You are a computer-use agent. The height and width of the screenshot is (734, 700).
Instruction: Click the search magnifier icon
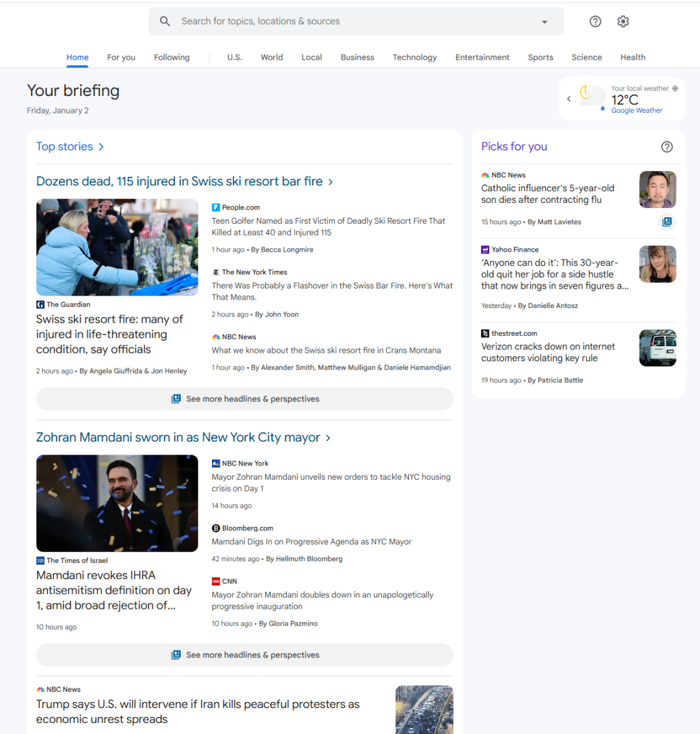165,21
